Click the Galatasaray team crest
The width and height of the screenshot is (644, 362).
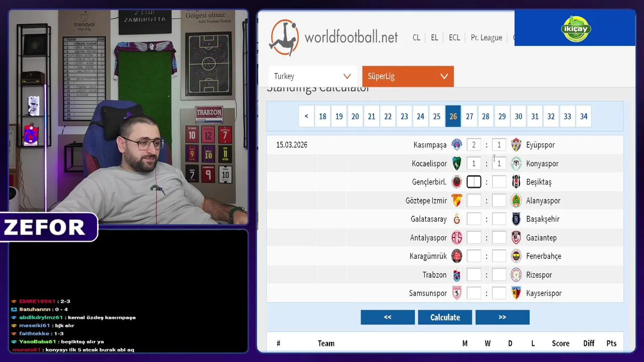click(457, 219)
